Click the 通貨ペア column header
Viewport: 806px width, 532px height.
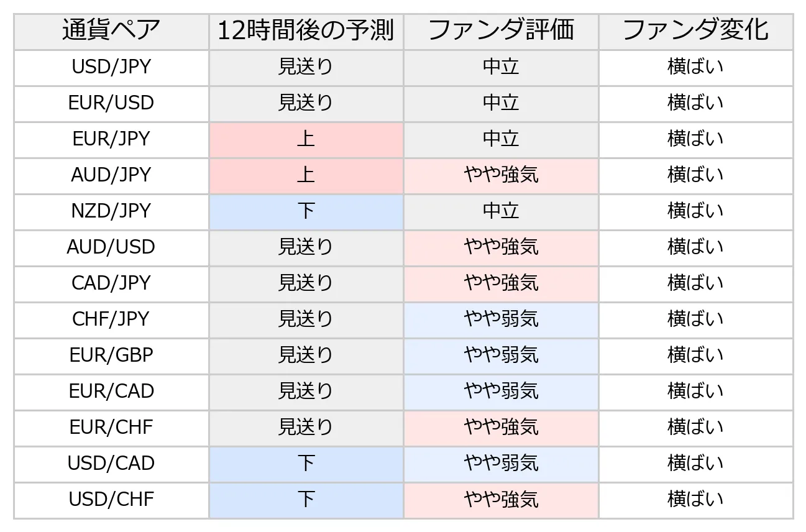pos(111,31)
